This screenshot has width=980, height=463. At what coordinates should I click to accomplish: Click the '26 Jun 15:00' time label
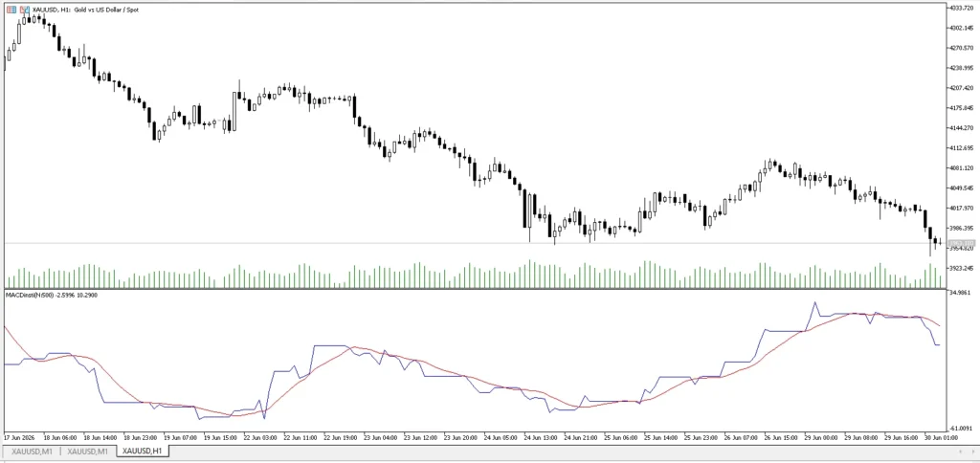click(779, 437)
